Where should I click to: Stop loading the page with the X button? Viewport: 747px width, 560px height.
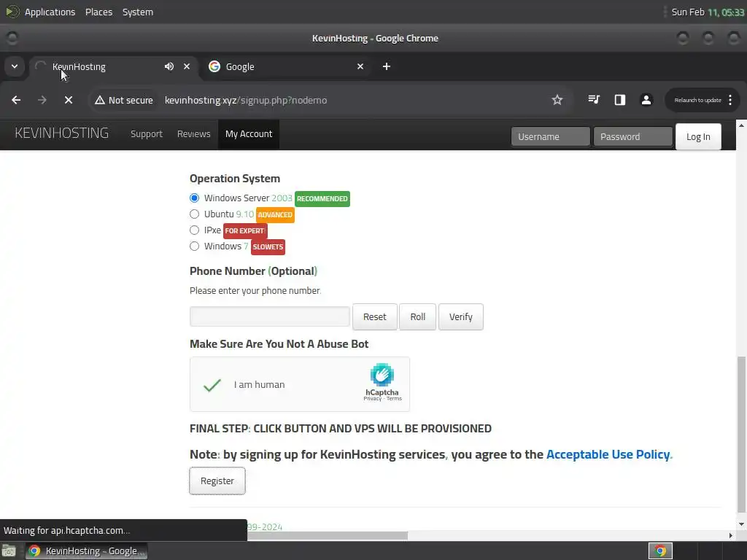click(69, 100)
